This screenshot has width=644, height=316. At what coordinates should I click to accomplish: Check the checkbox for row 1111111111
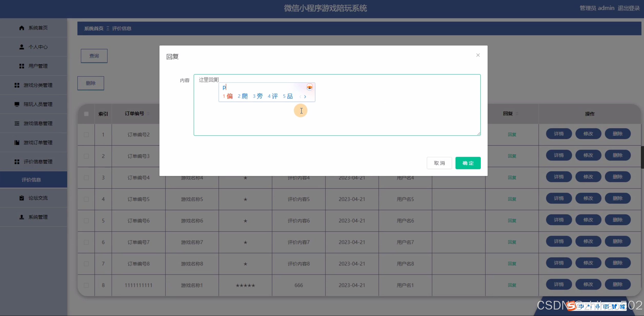pos(86,285)
